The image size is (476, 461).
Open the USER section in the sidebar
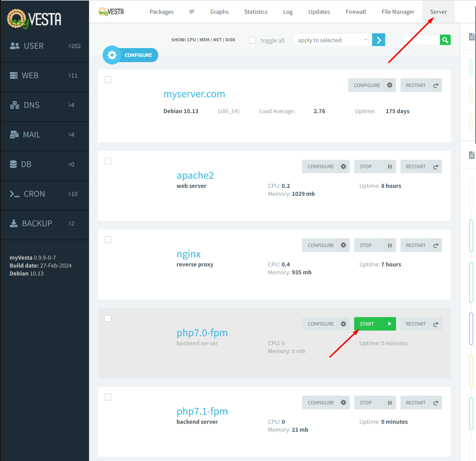[45, 46]
